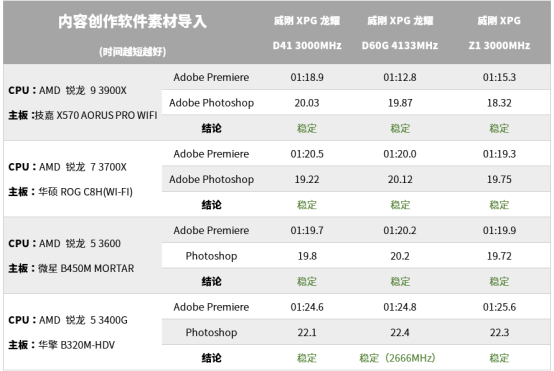The image size is (554, 371).
Task: Select the D60G 4133MHz column header
Action: point(400,33)
